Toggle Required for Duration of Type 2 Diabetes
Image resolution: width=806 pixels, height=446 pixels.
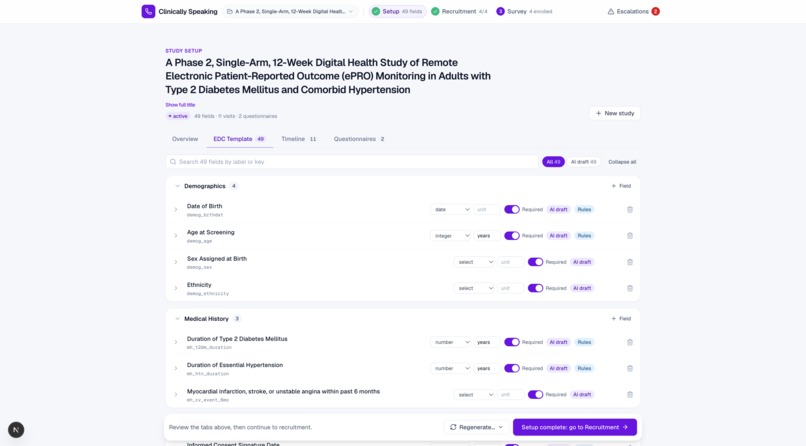pyautogui.click(x=511, y=342)
